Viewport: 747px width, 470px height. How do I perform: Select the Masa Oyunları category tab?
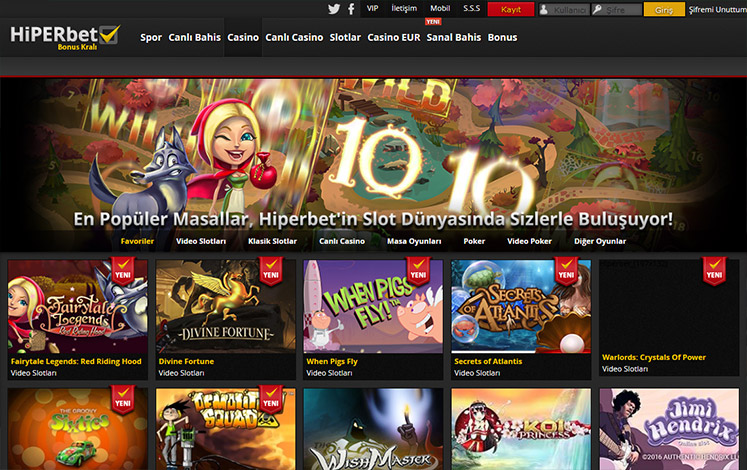(x=414, y=241)
